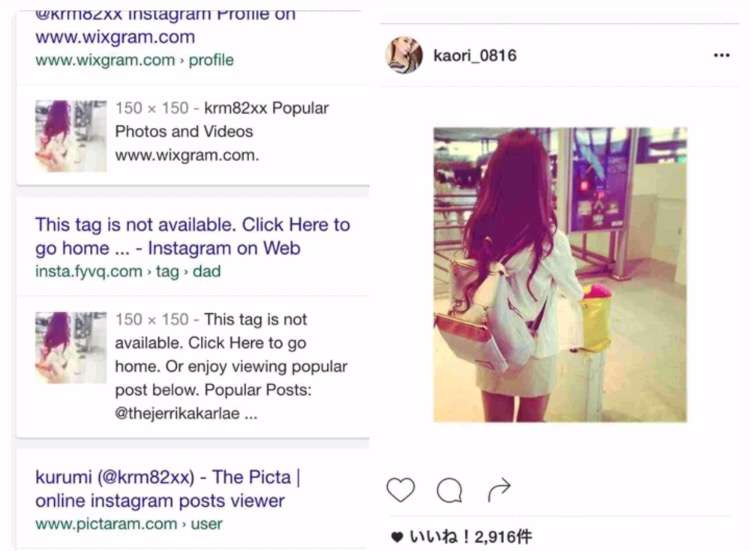
Task: Open the likes count 2,916件
Action: pyautogui.click(x=503, y=537)
